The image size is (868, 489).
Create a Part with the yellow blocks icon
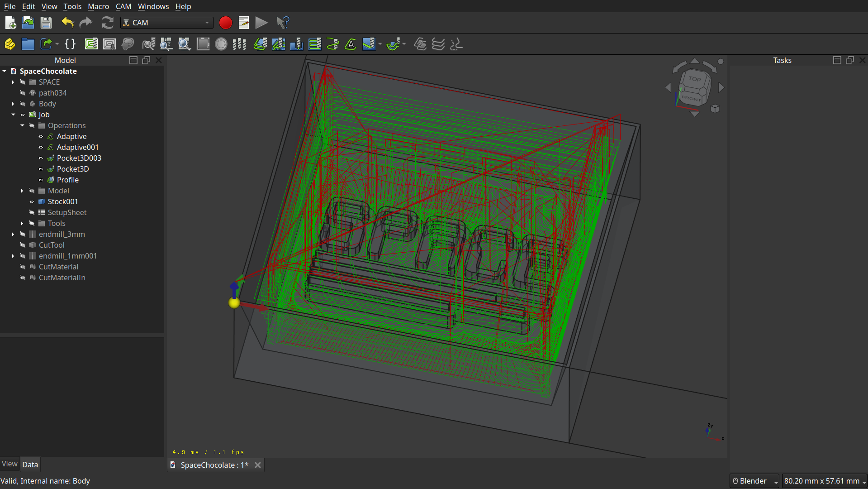pos(10,44)
